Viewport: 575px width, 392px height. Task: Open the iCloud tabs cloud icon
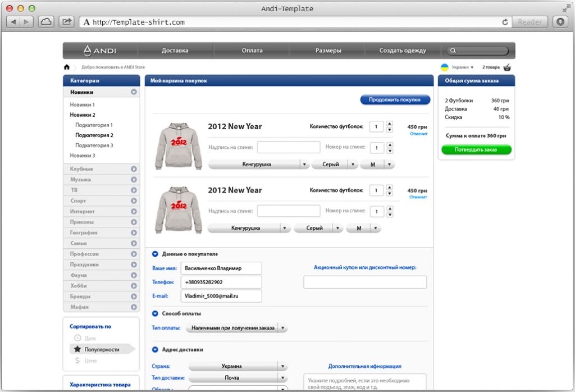(46, 22)
